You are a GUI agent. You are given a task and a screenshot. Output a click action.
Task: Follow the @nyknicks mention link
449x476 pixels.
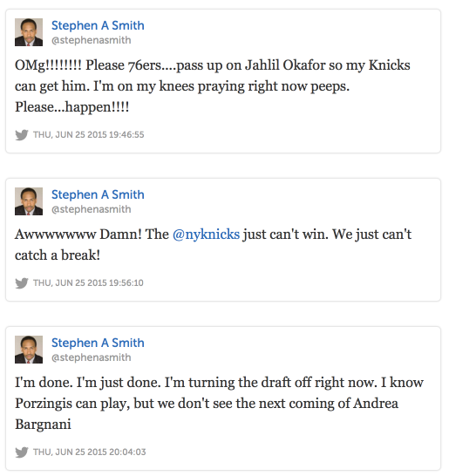(206, 235)
